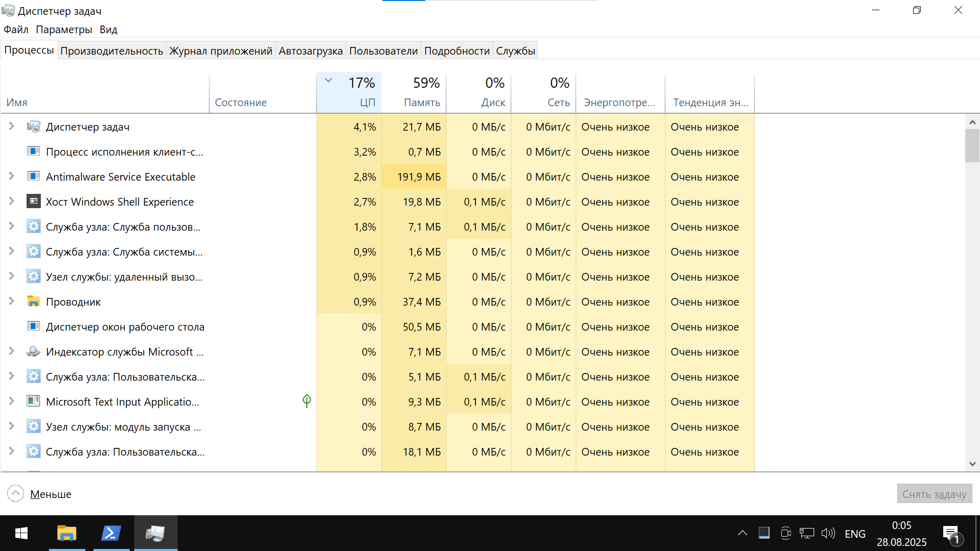Click the Windows Shell Experience Host icon
980x551 pixels.
coord(33,202)
